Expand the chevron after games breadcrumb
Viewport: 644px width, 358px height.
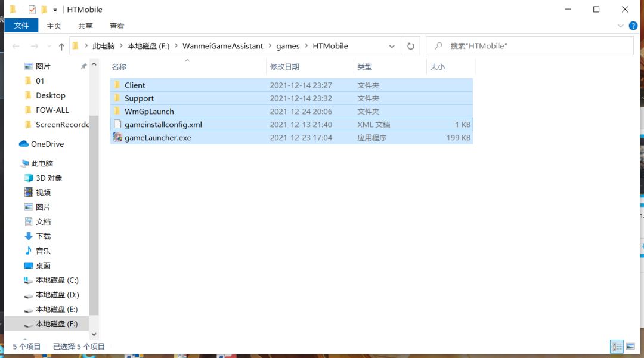tap(306, 45)
